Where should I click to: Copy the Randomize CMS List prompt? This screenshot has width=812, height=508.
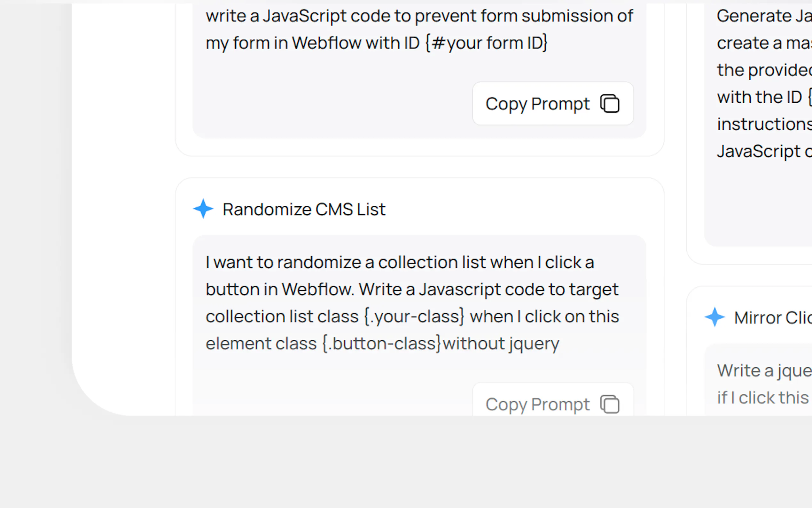(x=552, y=404)
